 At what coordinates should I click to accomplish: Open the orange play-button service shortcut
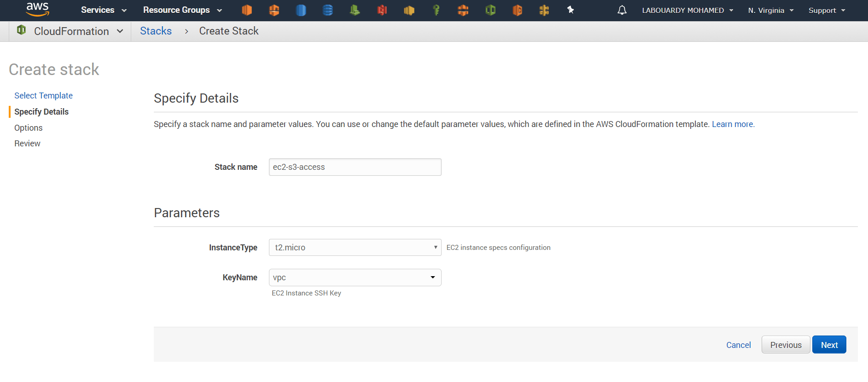tap(517, 10)
